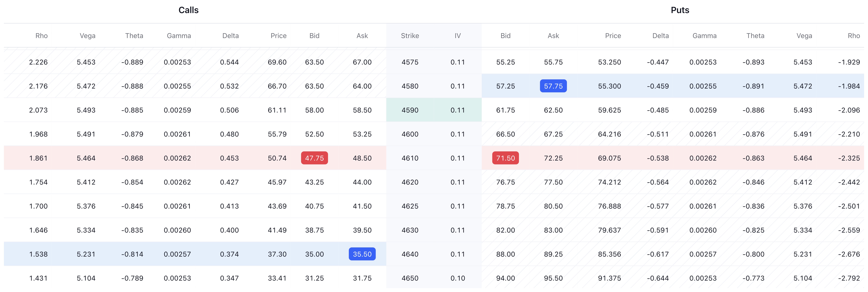Image resolution: width=868 pixels, height=292 pixels.
Task: Select the 4610 strike cell
Action: coord(410,158)
